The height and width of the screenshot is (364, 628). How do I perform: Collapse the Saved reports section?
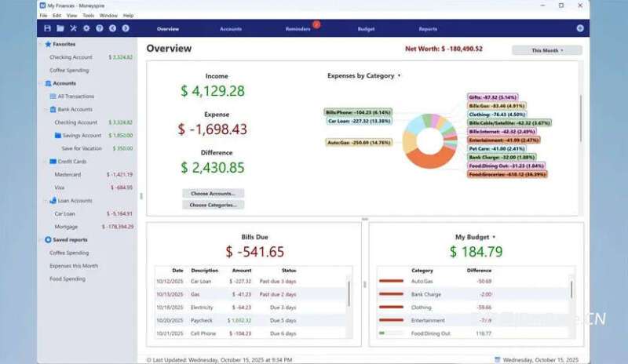click(41, 240)
